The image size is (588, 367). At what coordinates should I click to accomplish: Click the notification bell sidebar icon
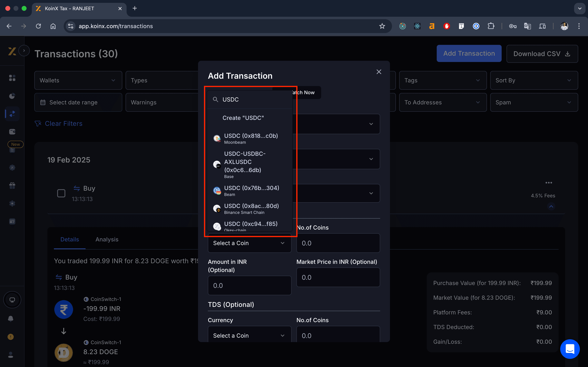point(11,318)
